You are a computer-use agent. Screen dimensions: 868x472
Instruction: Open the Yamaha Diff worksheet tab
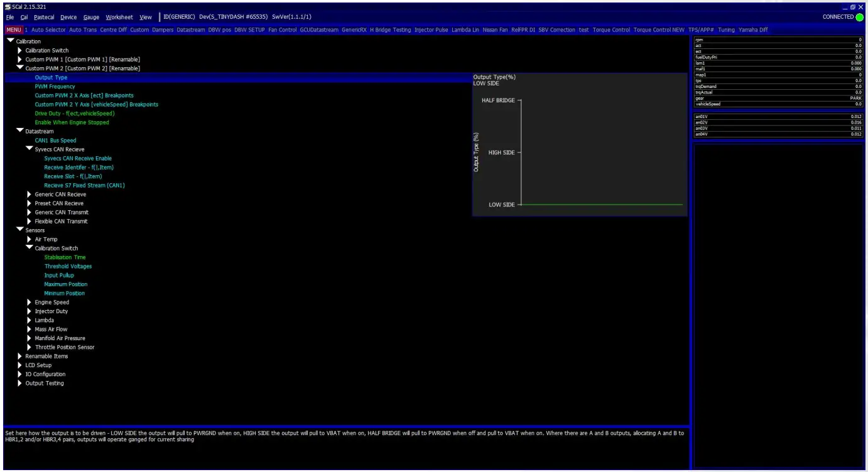click(x=753, y=29)
